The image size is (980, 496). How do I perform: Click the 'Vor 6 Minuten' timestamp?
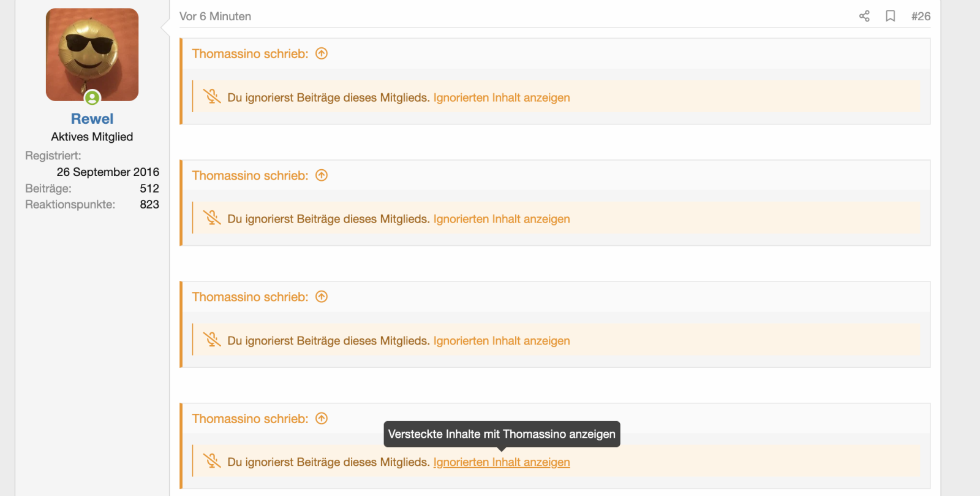click(215, 17)
